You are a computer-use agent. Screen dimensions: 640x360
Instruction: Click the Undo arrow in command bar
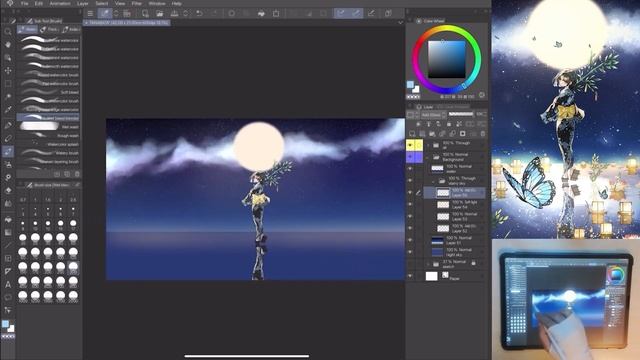pyautogui.click(x=199, y=13)
